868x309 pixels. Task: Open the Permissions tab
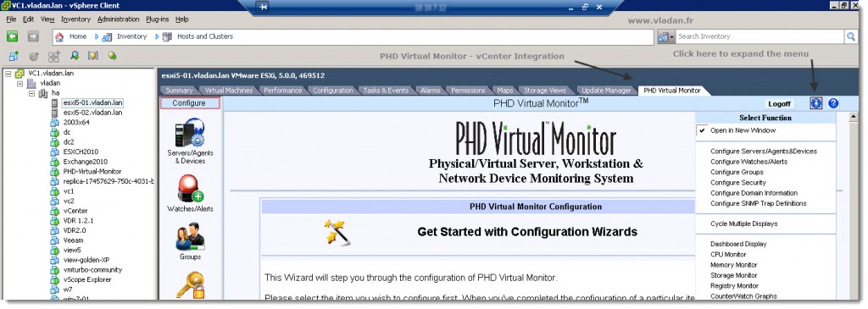tap(468, 91)
